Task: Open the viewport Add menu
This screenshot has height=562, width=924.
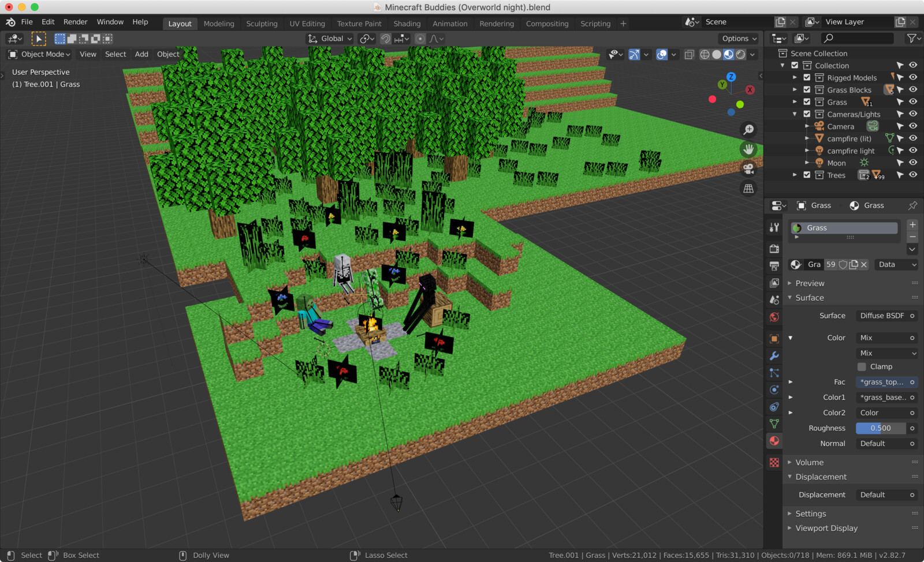Action: 141,54
